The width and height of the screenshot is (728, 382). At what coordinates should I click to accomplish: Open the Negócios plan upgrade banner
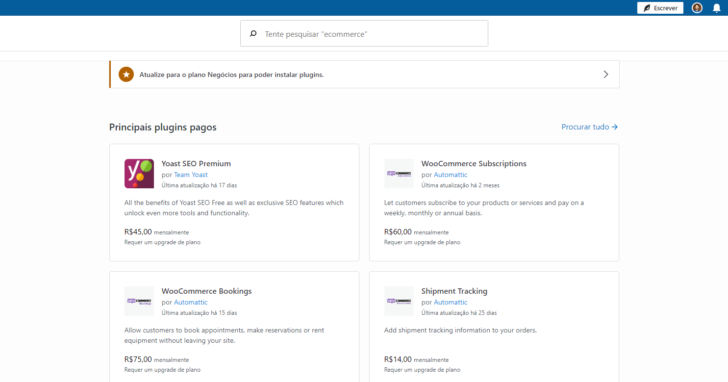364,74
